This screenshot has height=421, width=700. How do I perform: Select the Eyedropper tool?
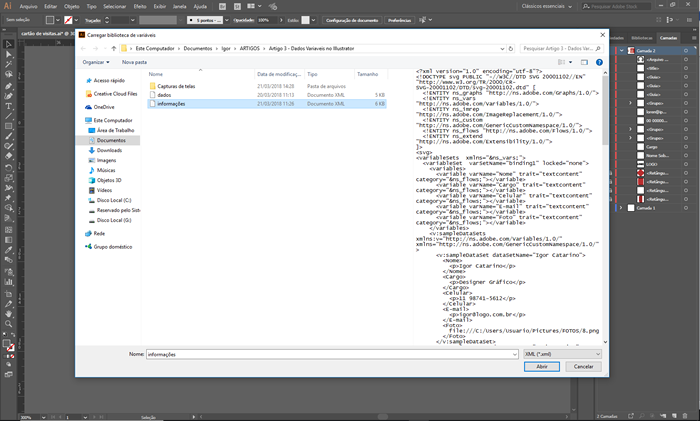point(8,250)
